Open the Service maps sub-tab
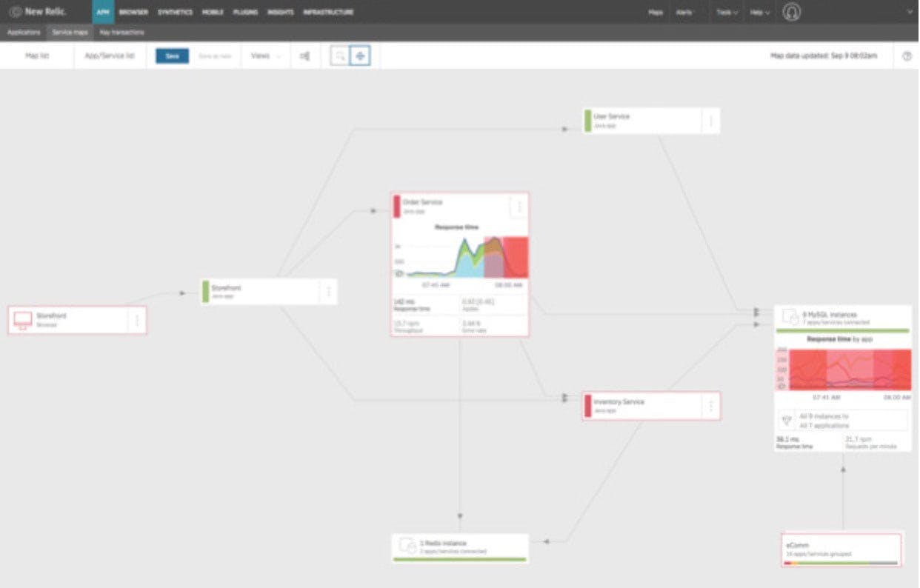 coord(69,33)
